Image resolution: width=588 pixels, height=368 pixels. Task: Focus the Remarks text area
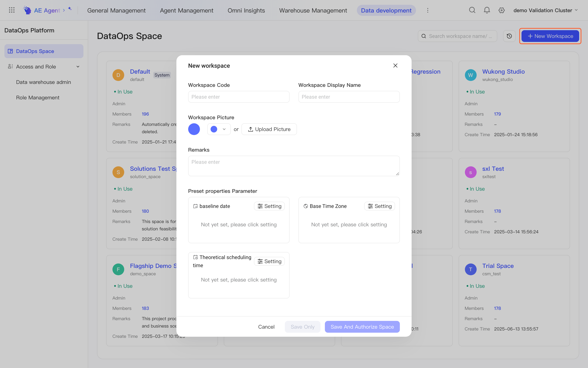pos(294,166)
